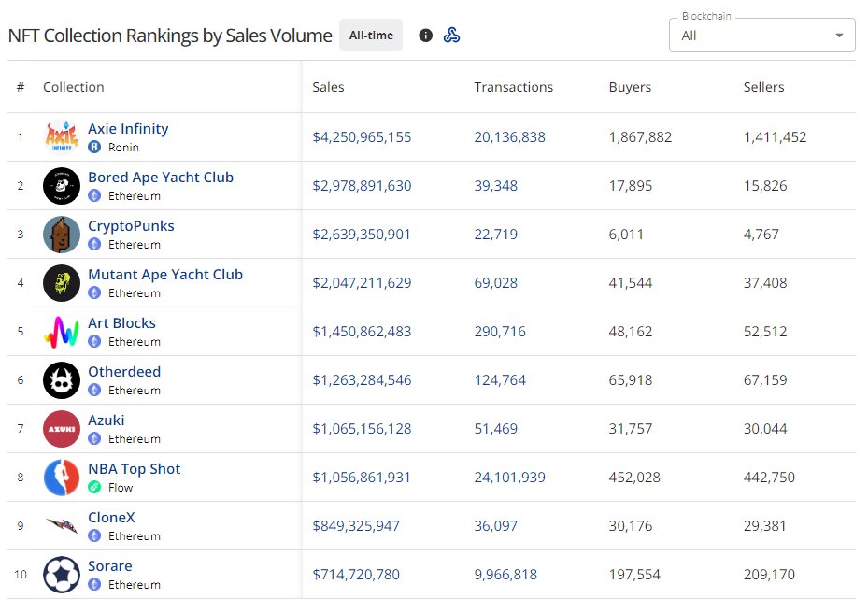Open the CryptoPunks collection link
This screenshot has width=868, height=599.
(131, 226)
